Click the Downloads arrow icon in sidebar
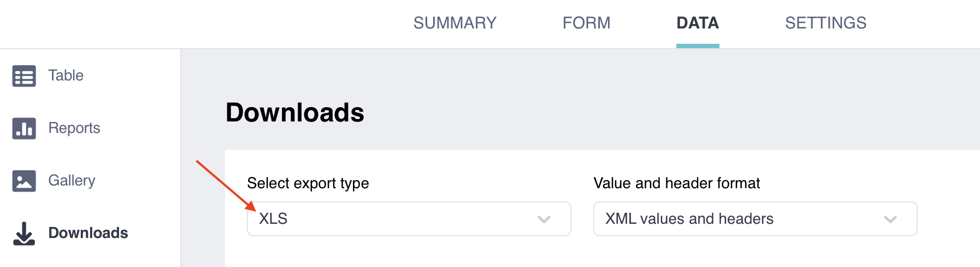The width and height of the screenshot is (980, 267). pyautogui.click(x=24, y=234)
